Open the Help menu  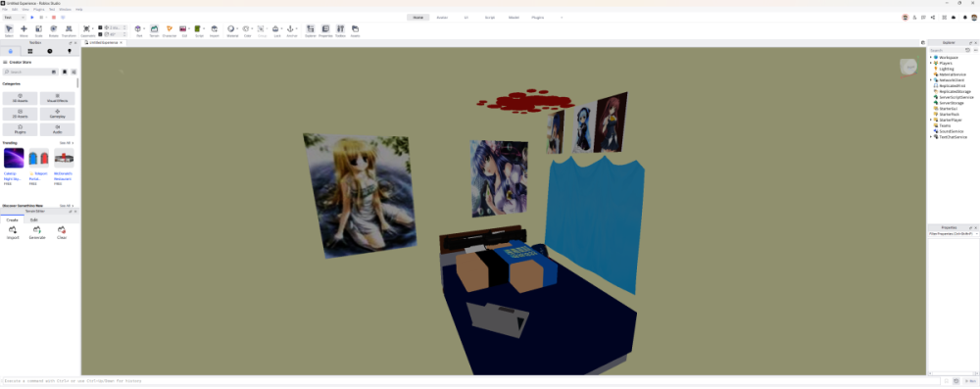pyautogui.click(x=78, y=10)
